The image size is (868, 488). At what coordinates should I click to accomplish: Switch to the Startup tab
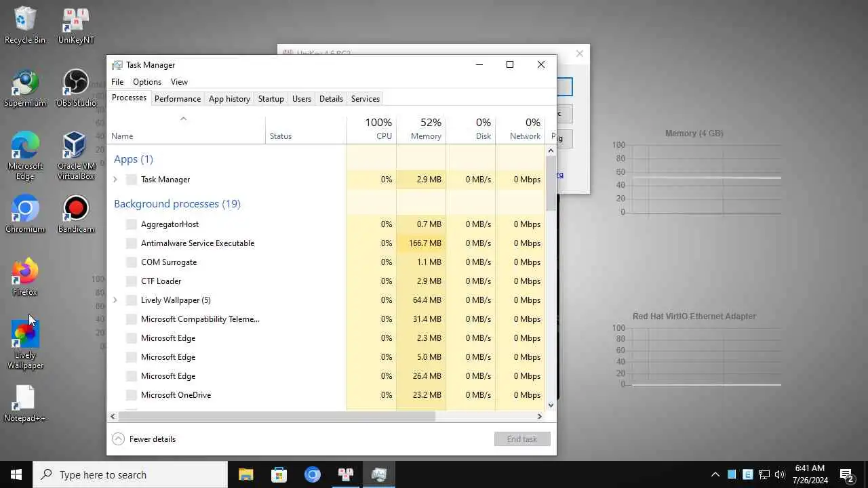click(x=271, y=99)
